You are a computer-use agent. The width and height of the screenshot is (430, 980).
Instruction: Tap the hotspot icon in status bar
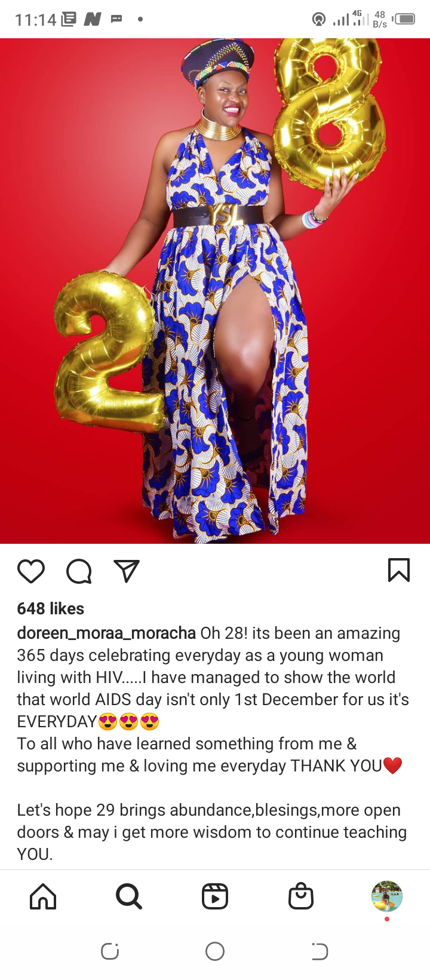[x=319, y=20]
